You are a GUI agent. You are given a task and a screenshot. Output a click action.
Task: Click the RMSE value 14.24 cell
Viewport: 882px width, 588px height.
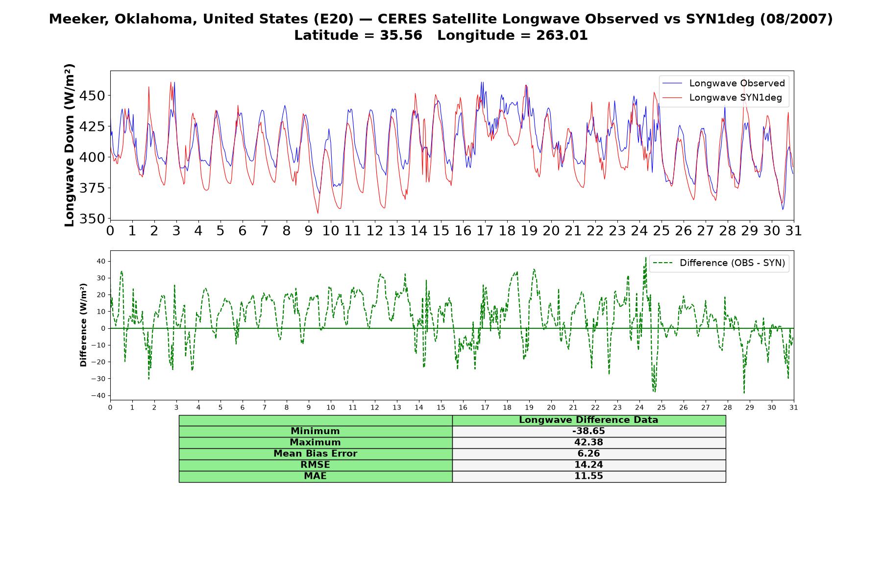point(588,465)
